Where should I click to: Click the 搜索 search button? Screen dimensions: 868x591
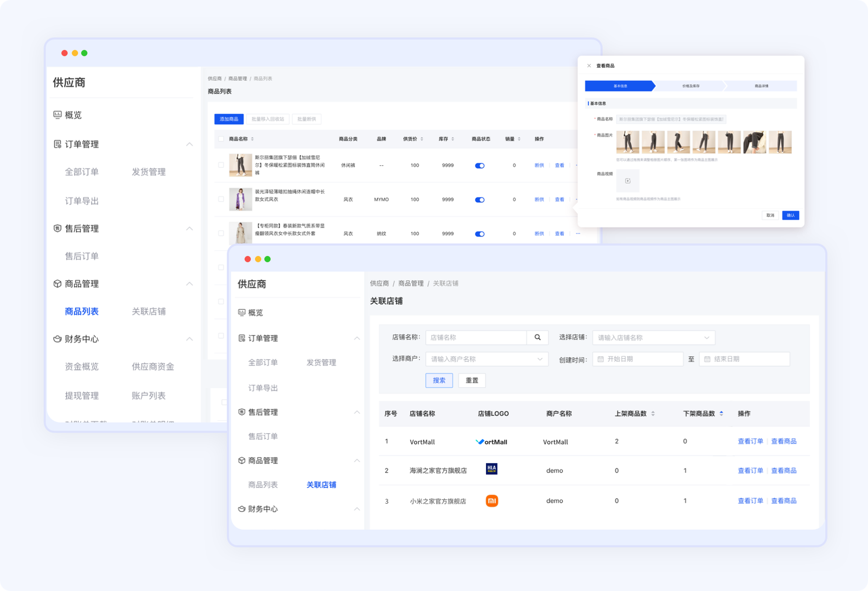click(x=439, y=380)
